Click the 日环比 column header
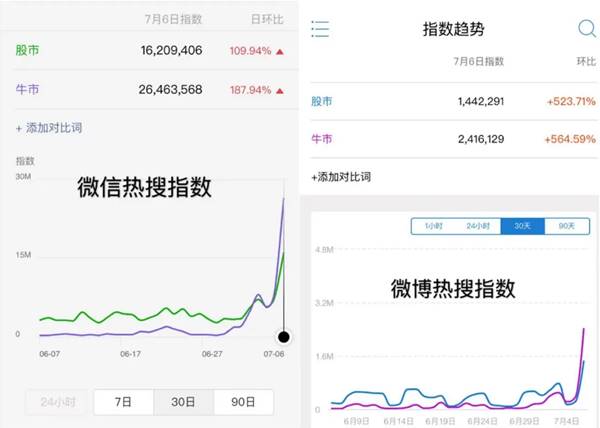 click(267, 19)
